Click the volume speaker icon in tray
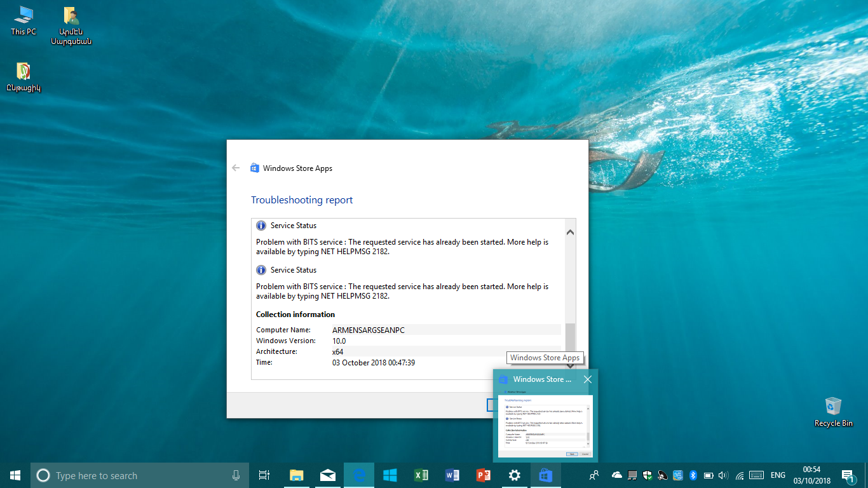868x488 pixels. coord(724,475)
